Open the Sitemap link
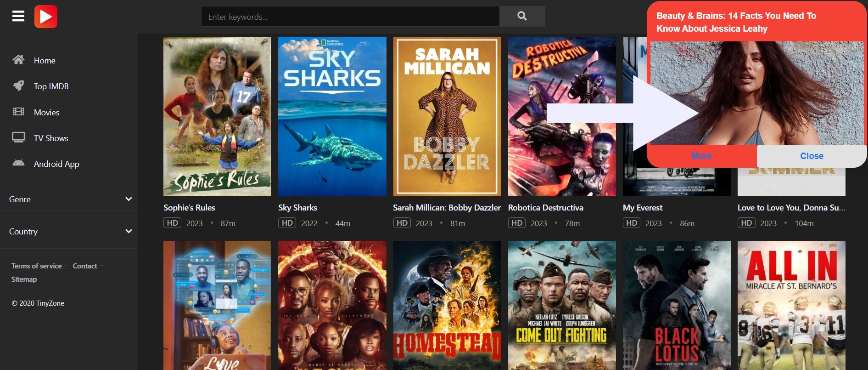This screenshot has width=868, height=370. click(24, 279)
